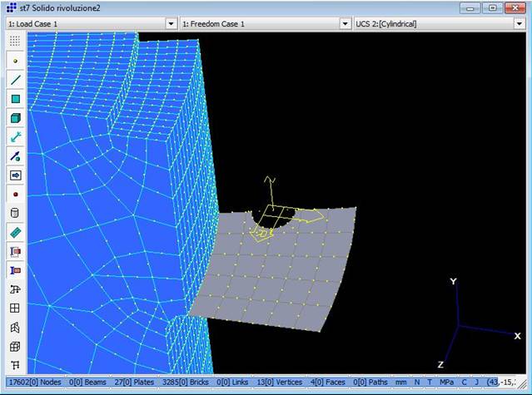Click the four-pane grid view icon

tap(15, 309)
